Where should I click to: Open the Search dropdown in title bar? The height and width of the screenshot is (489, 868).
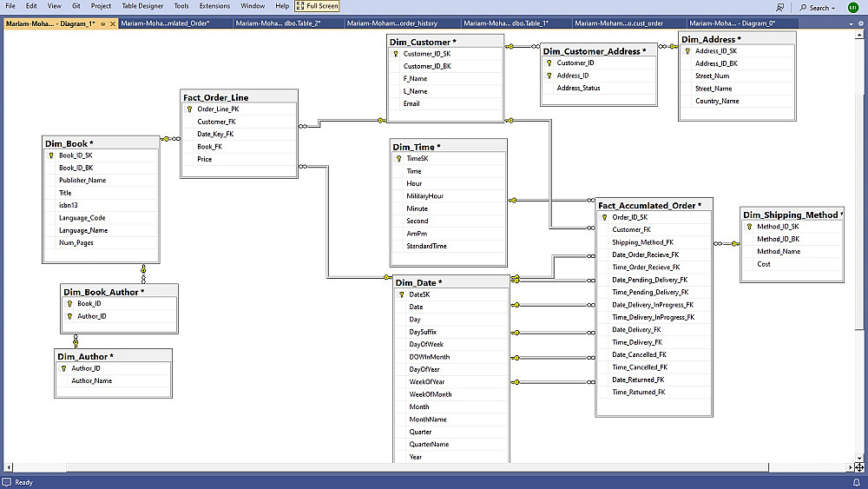[x=818, y=8]
